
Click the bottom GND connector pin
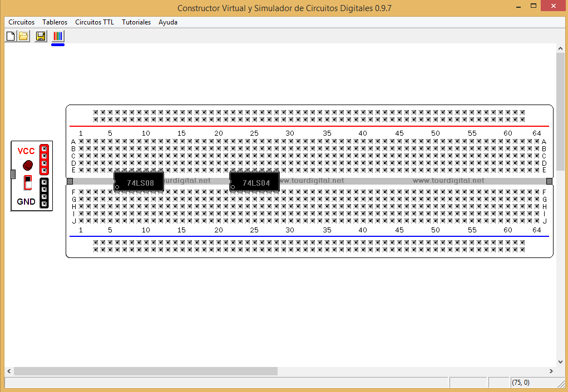point(44,204)
